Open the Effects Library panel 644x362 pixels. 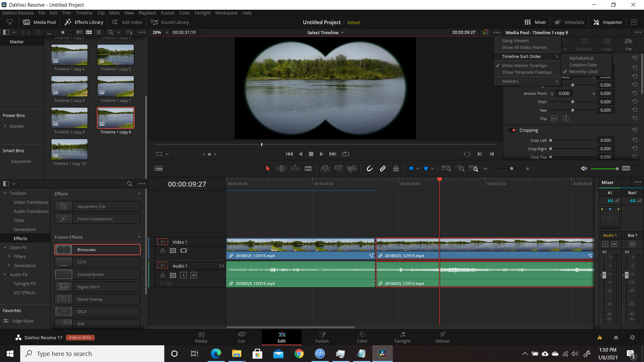pos(84,22)
